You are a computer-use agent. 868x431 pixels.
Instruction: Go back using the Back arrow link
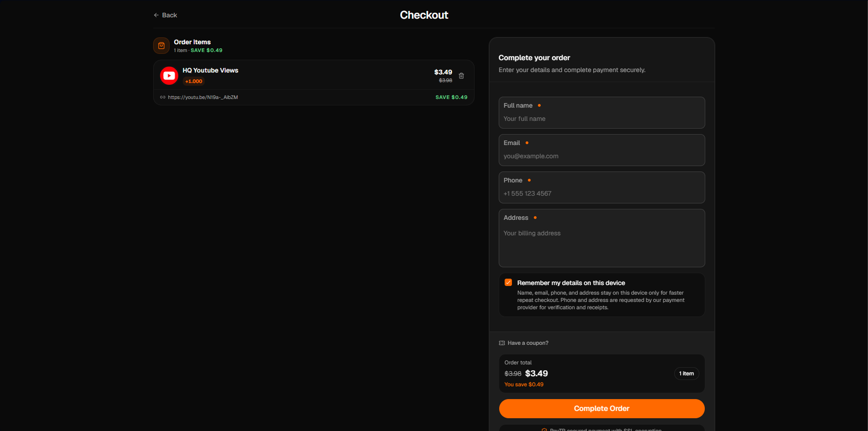pyautogui.click(x=165, y=15)
